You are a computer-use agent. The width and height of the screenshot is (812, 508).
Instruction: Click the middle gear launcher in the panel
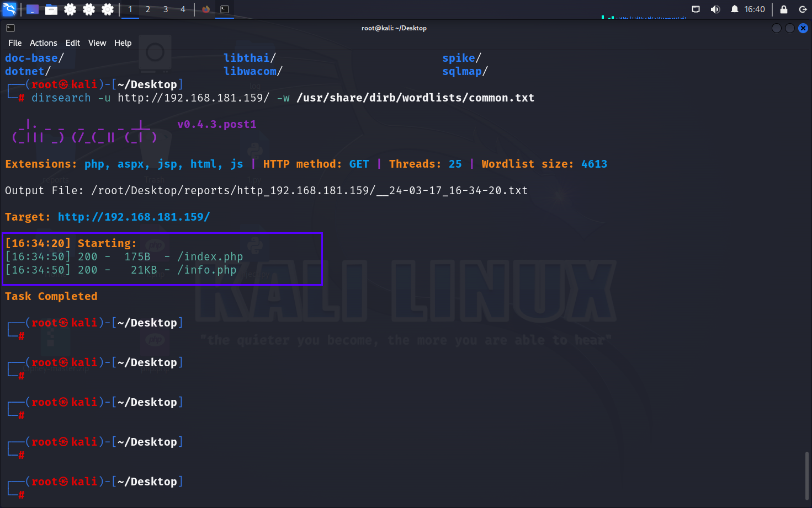(x=89, y=9)
